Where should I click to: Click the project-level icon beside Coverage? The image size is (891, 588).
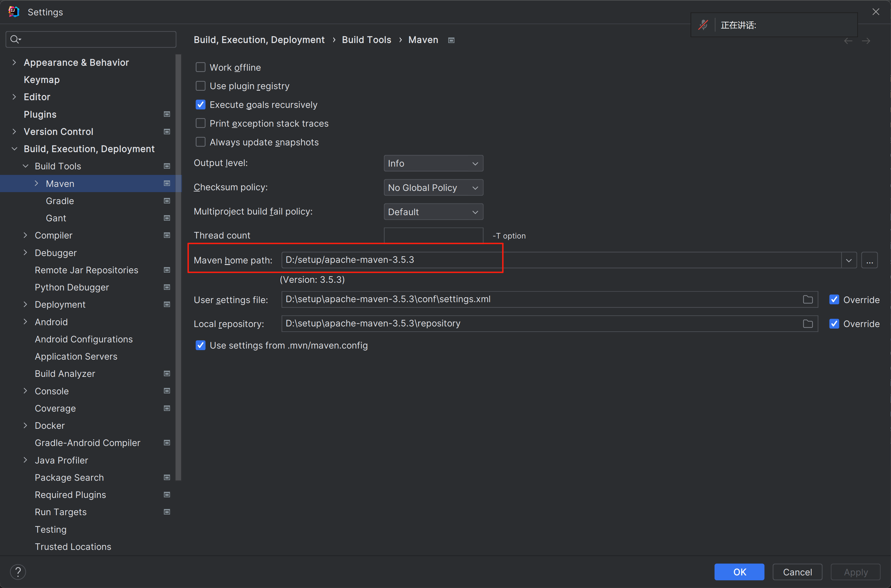tap(167, 408)
